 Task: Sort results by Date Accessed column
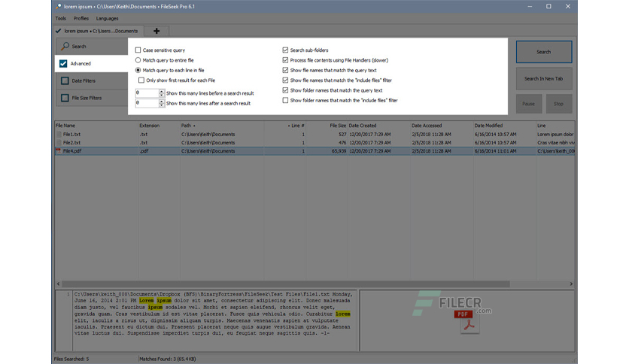(x=442, y=126)
